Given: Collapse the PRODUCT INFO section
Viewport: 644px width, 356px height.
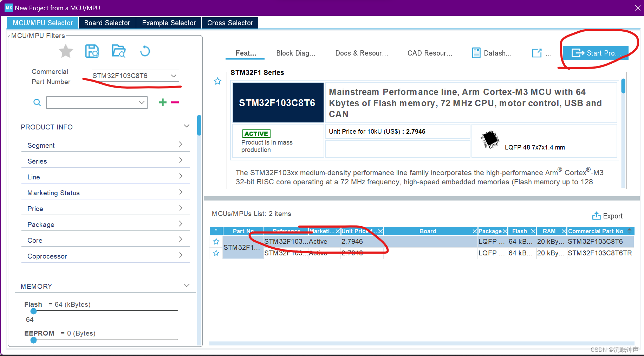Looking at the screenshot, I should pos(187,126).
